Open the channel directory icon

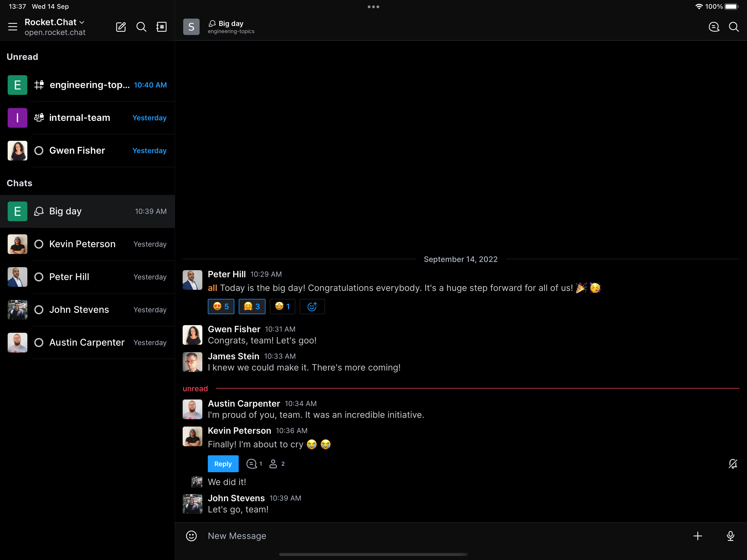pyautogui.click(x=161, y=27)
